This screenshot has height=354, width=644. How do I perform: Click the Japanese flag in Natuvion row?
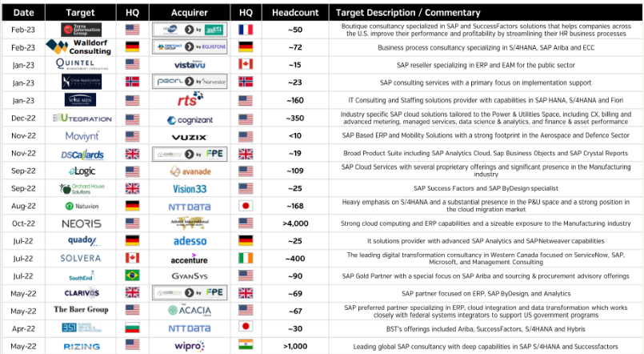click(246, 206)
